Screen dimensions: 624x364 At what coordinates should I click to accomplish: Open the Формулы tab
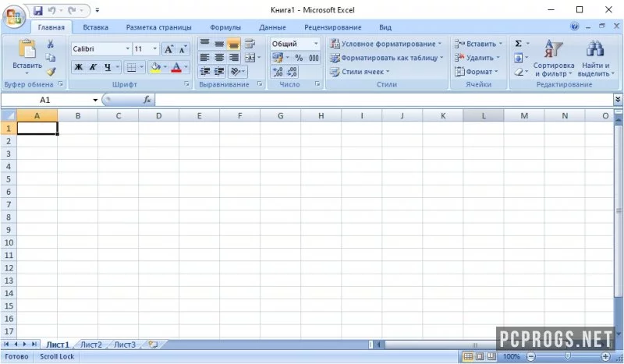coord(225,27)
